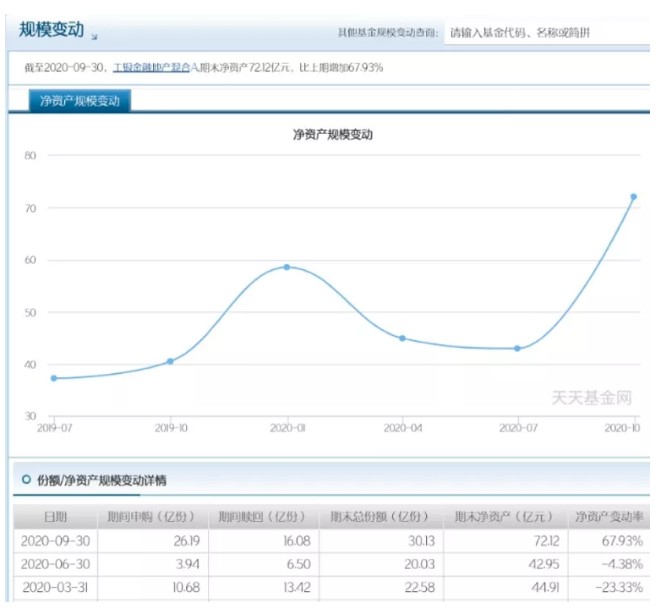The height and width of the screenshot is (607, 660).
Task: Click the 净资产变动率 column header
Action: [609, 516]
